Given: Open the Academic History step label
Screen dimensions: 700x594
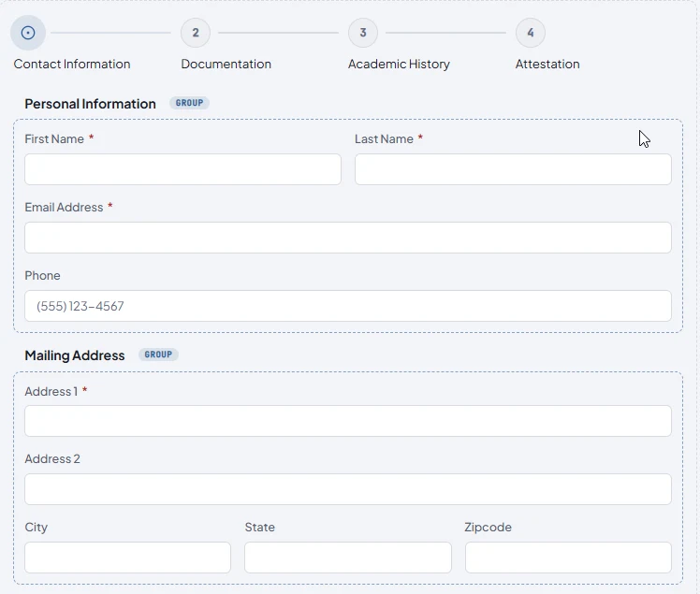Looking at the screenshot, I should tap(399, 65).
